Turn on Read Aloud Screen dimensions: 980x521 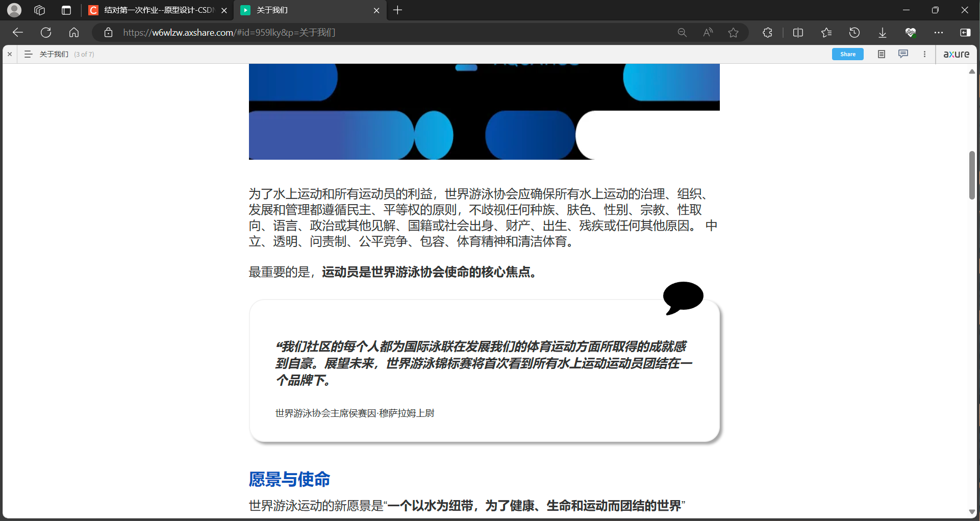708,33
